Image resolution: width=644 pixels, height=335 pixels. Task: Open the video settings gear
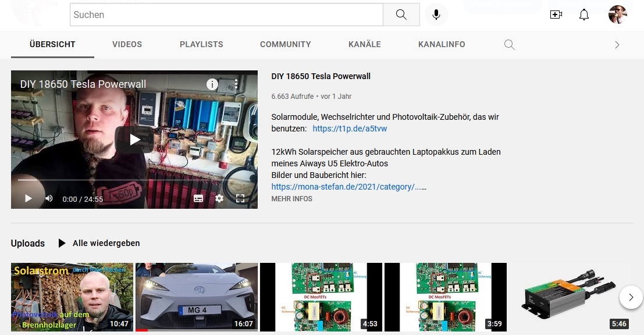pyautogui.click(x=219, y=198)
